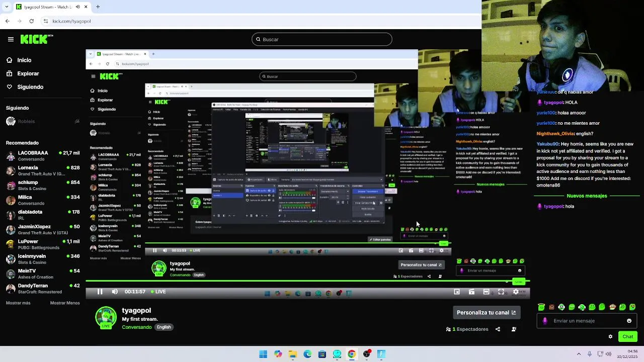Viewport: 644px width, 362px height.
Task: View the 1 Espectadores list
Action: click(x=467, y=329)
